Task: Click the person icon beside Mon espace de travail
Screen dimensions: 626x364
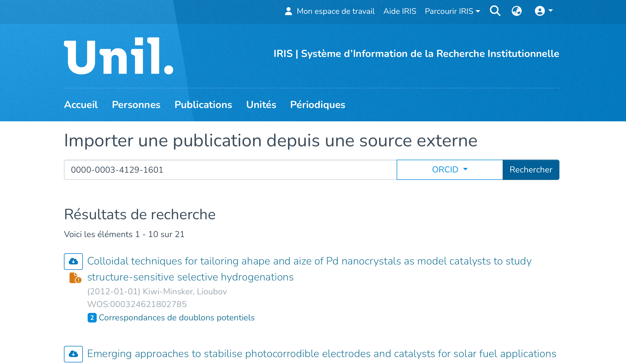Action: (x=288, y=11)
